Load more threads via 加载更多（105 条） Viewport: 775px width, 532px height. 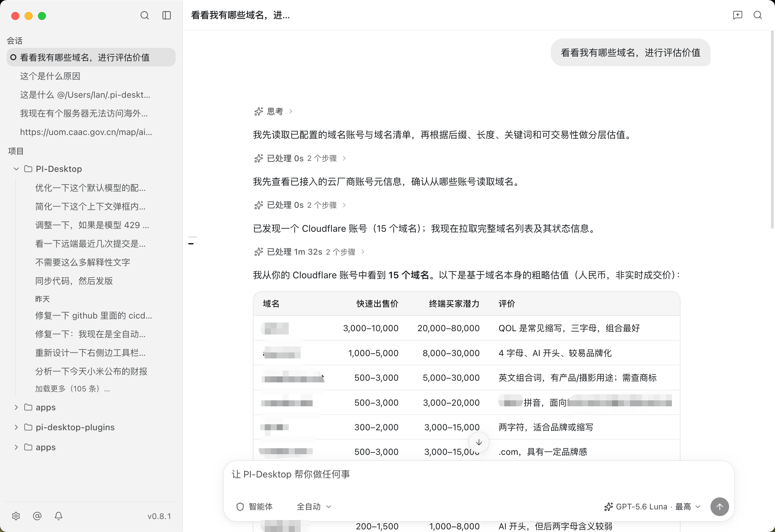pyautogui.click(x=73, y=389)
